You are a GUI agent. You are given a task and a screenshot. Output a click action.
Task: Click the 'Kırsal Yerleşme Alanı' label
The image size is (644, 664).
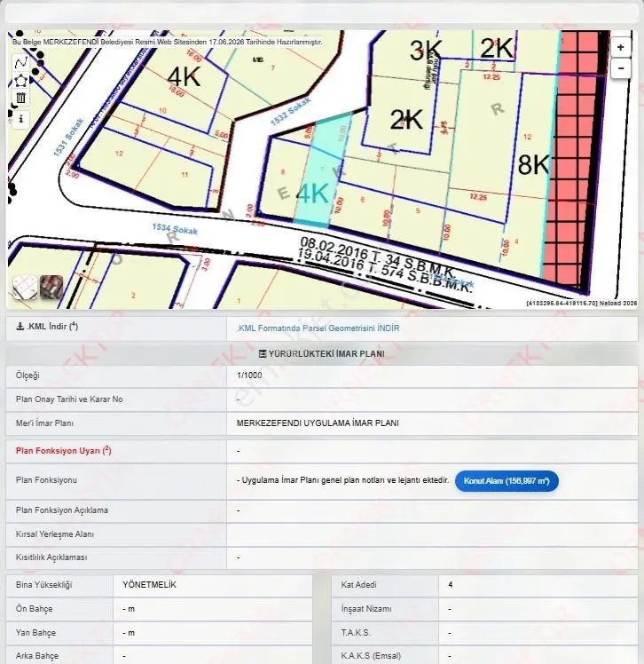tap(55, 534)
